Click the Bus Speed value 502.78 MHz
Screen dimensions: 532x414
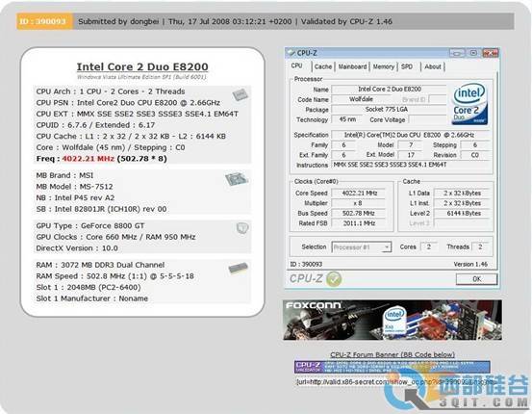pyautogui.click(x=358, y=214)
